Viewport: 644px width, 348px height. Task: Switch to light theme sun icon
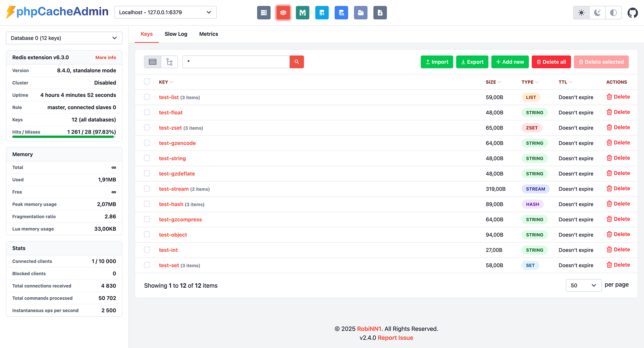581,13
